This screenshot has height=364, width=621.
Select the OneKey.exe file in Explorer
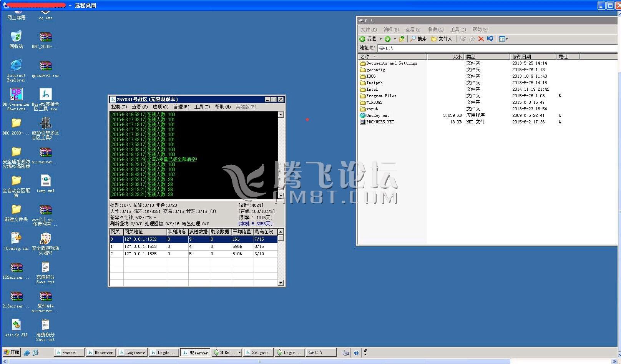(x=377, y=115)
